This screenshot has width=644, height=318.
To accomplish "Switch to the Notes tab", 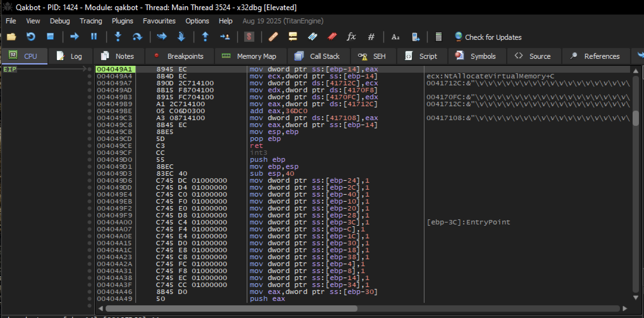I will pyautogui.click(x=119, y=56).
